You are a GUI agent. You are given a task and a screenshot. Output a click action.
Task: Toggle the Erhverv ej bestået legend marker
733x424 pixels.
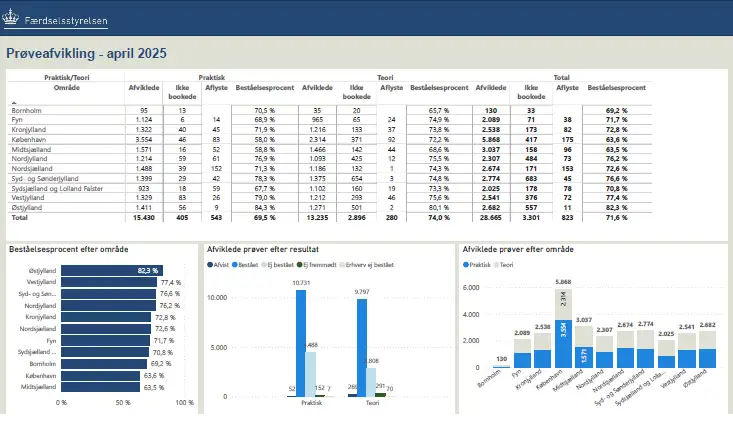pyautogui.click(x=345, y=264)
